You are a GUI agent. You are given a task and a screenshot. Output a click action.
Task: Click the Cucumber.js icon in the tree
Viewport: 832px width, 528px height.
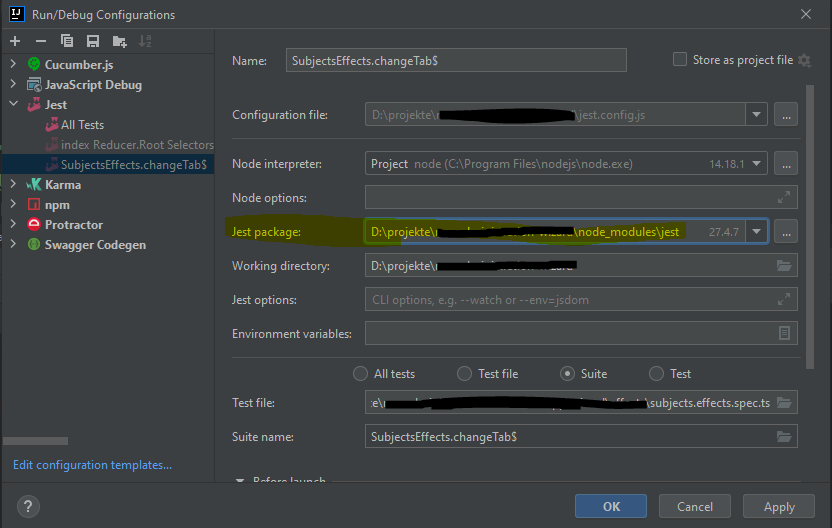[34, 64]
